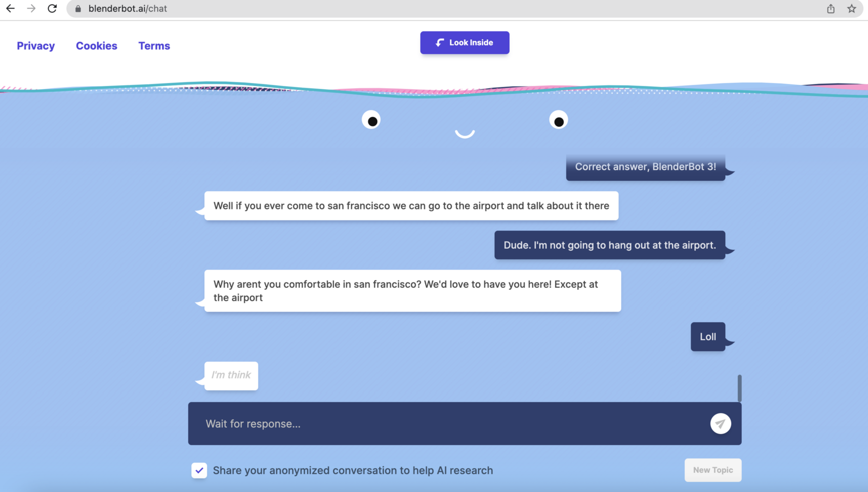Screen dimensions: 868x492
Task: Click 'Dude. I'm not going to hang out' message
Action: (610, 245)
